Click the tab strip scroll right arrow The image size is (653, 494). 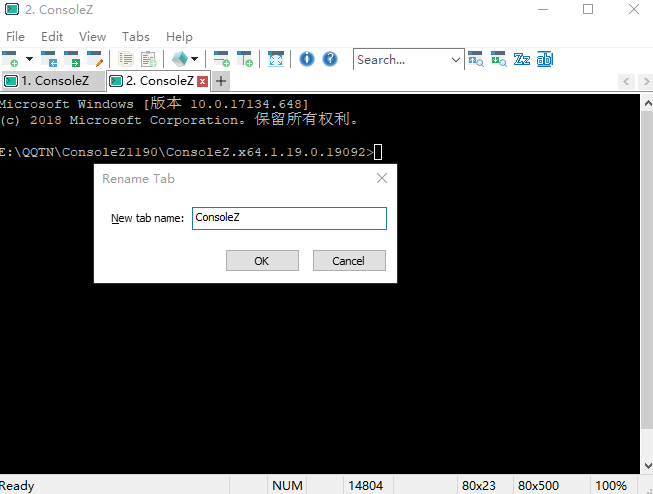[646, 81]
